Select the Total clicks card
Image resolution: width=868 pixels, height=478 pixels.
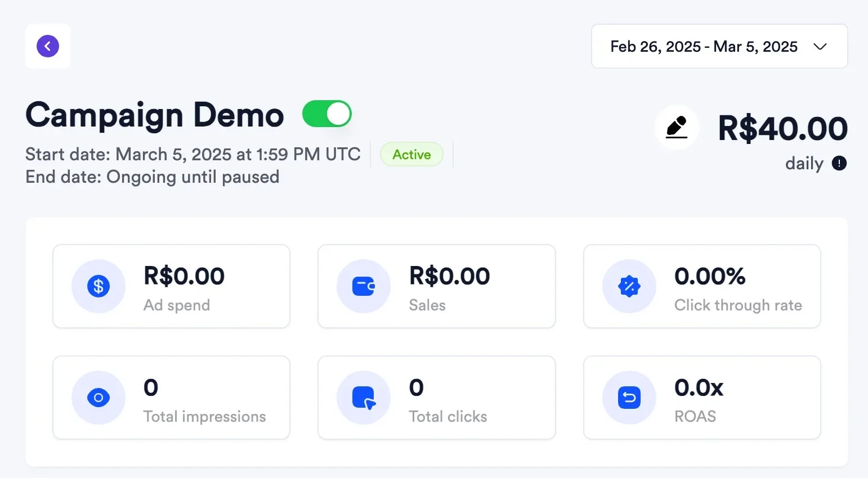coord(436,398)
